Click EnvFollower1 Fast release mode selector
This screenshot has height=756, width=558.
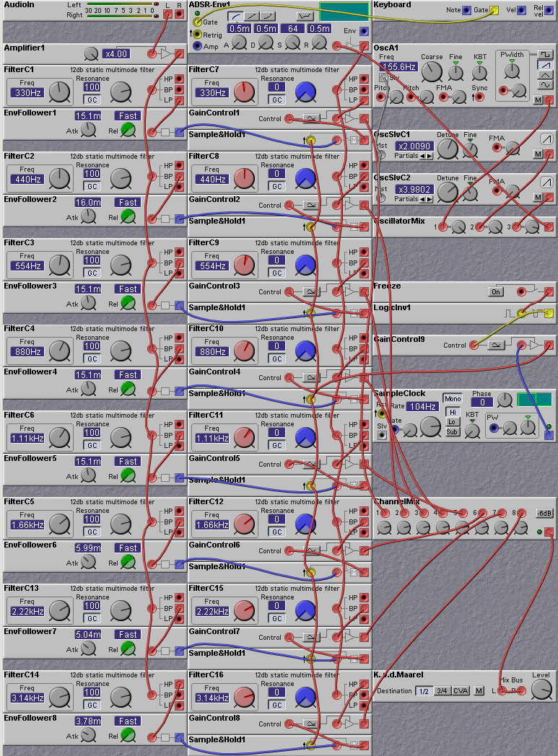(x=128, y=115)
